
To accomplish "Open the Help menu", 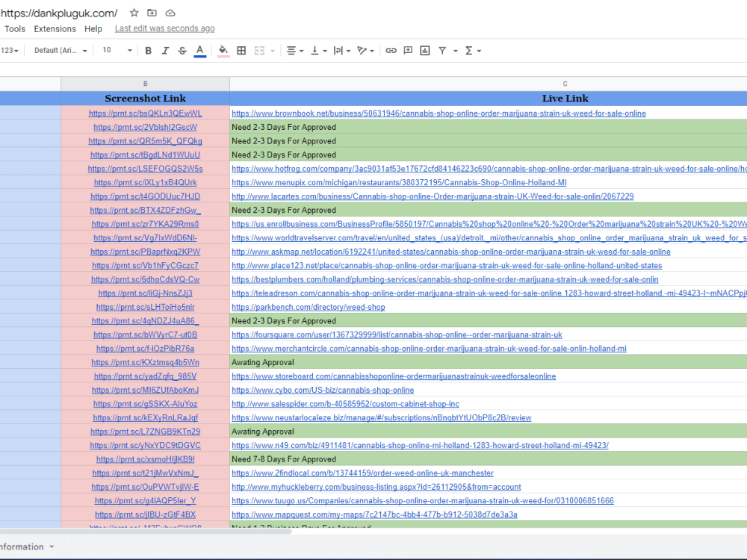I will 93,28.
